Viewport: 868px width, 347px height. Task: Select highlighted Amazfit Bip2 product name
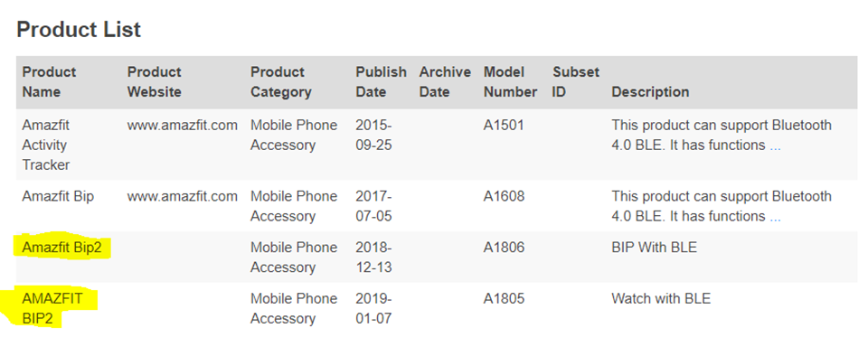(62, 248)
